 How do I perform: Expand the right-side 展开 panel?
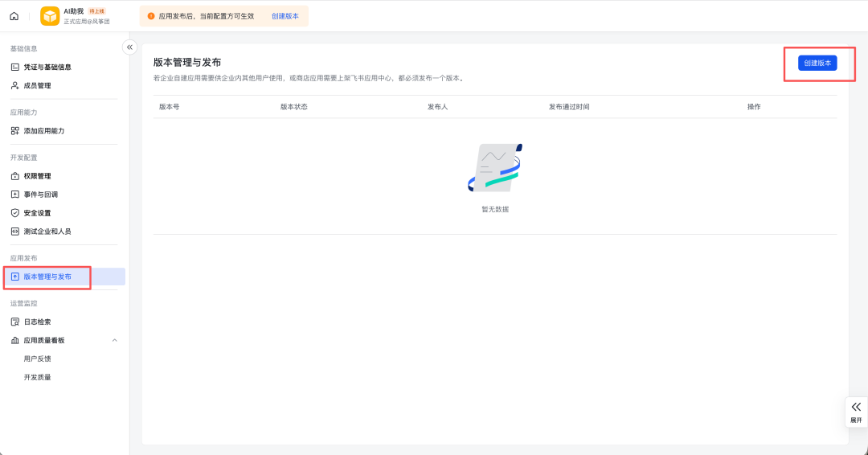(857, 412)
